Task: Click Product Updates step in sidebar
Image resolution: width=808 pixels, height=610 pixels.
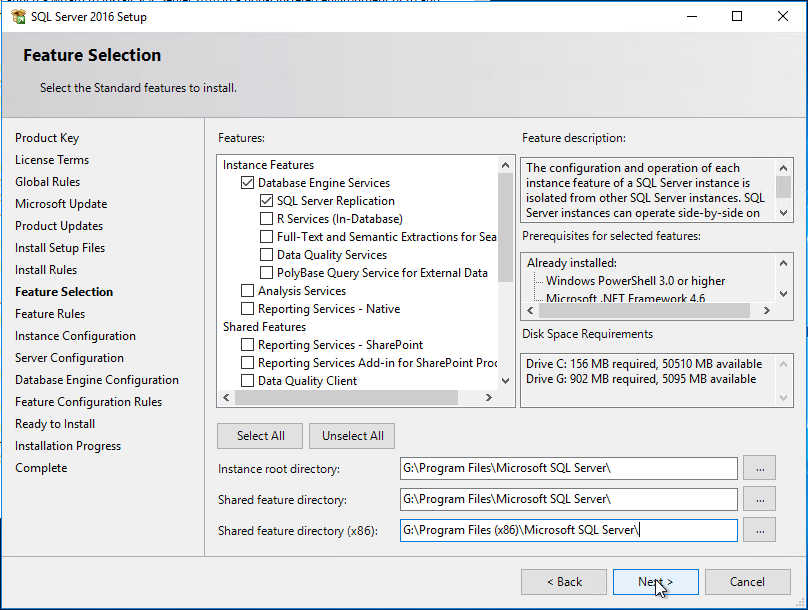Action: pos(59,226)
